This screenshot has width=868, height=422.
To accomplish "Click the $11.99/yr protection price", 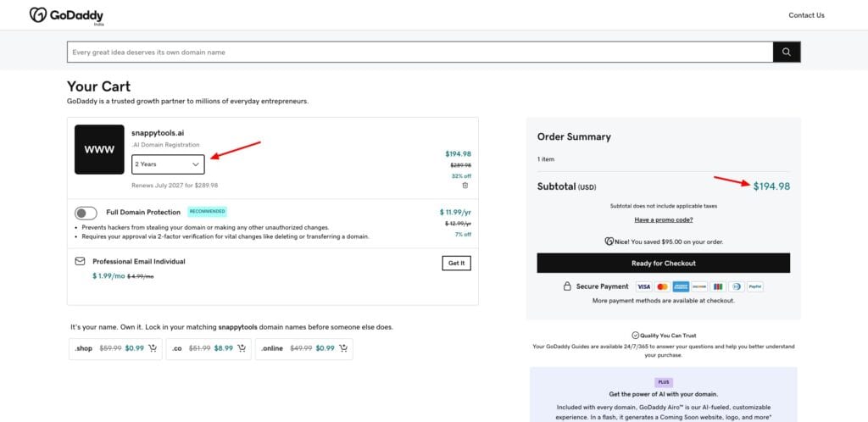I will (x=455, y=212).
